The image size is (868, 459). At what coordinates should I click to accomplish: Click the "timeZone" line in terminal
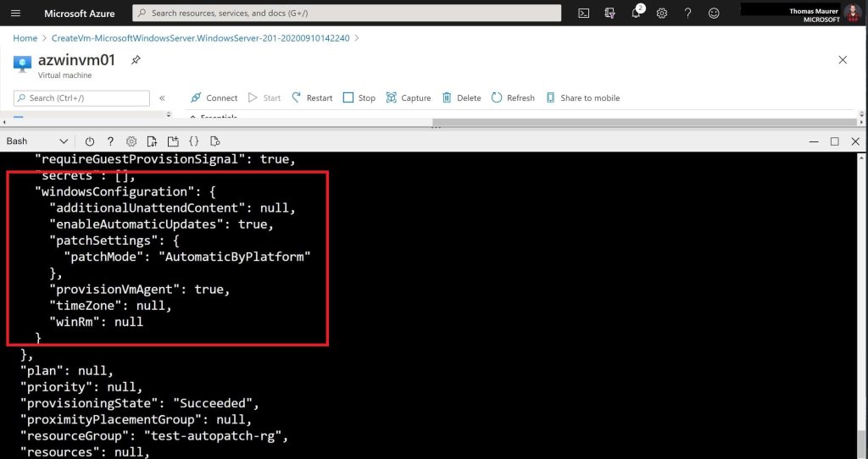pyautogui.click(x=111, y=305)
